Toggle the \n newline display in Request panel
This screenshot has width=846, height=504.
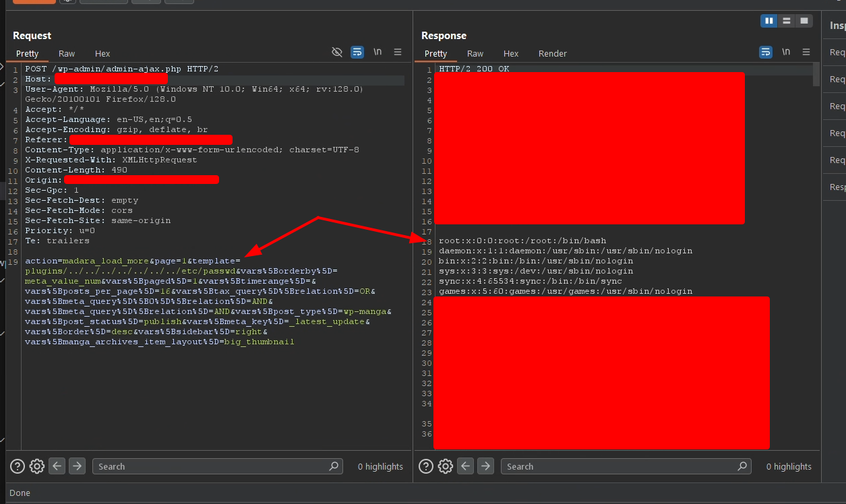pos(377,52)
